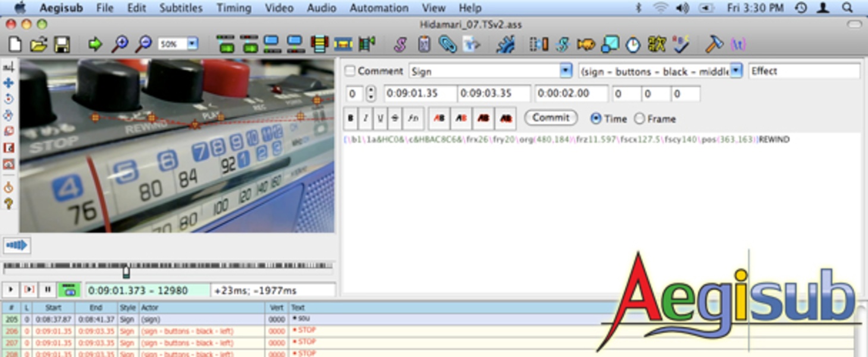Image resolution: width=868 pixels, height=357 pixels.
Task: Toggle underline formatting button
Action: 381,118
